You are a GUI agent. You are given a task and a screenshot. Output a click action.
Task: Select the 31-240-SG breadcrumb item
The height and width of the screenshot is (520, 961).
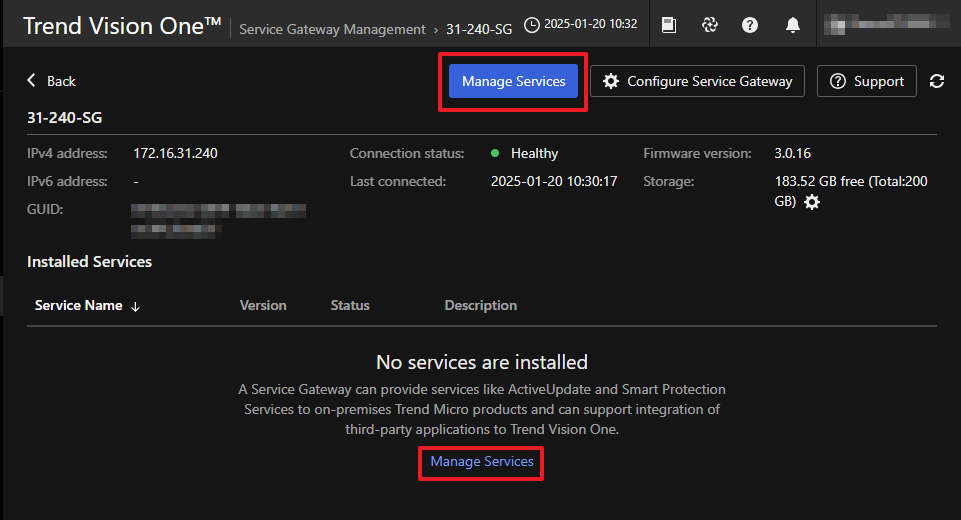point(479,29)
